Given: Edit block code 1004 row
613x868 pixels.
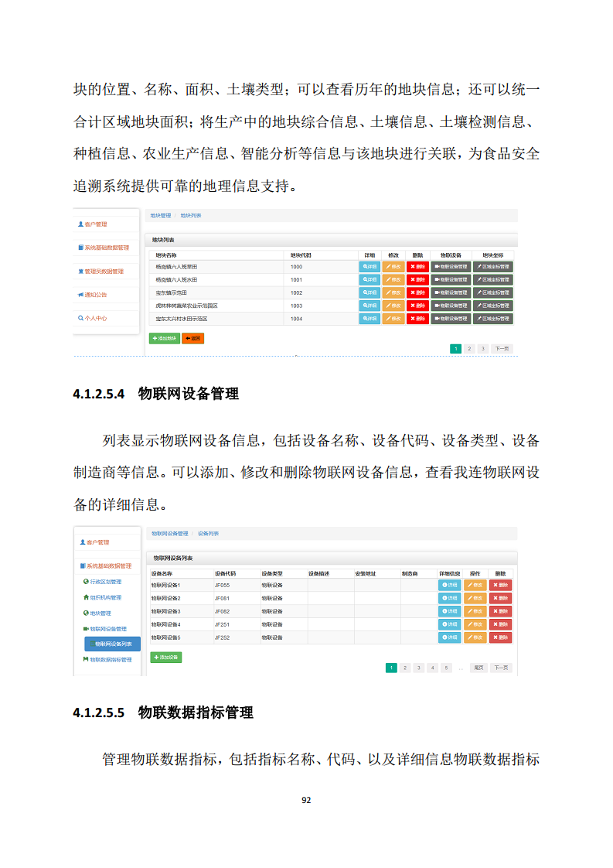Looking at the screenshot, I should tap(393, 319).
